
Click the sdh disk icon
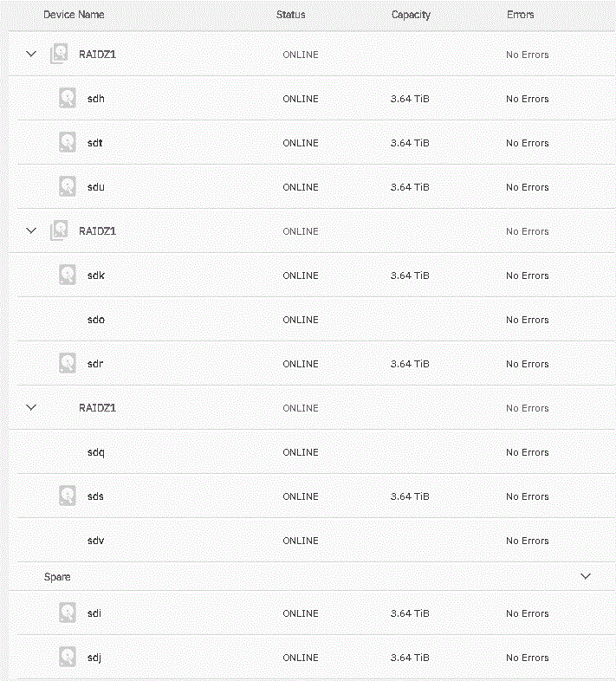coord(68,98)
